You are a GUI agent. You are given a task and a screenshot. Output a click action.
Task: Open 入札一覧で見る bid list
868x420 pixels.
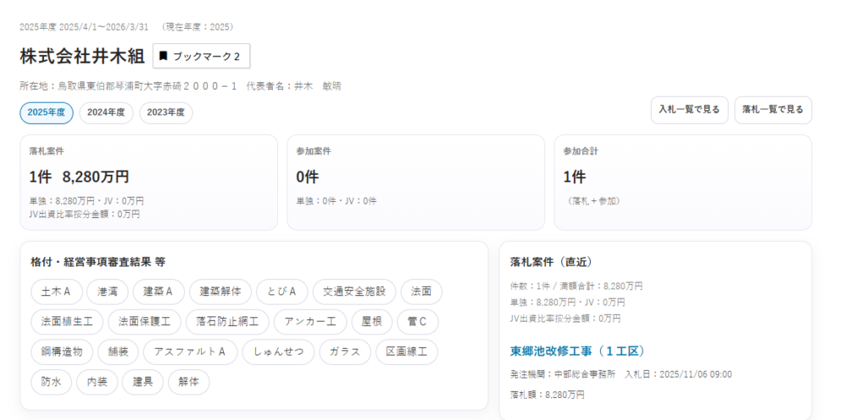(689, 110)
